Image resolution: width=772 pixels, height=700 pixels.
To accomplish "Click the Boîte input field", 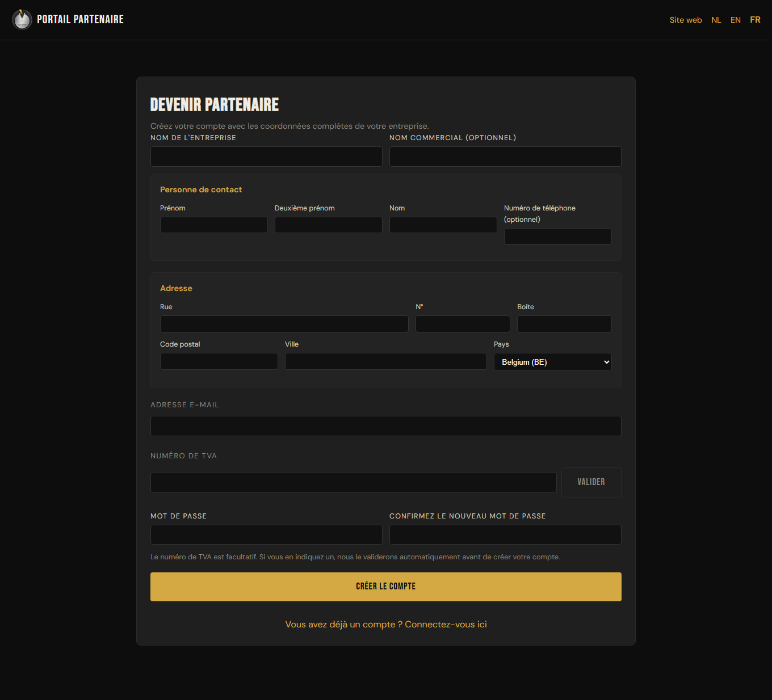I will click(x=564, y=324).
